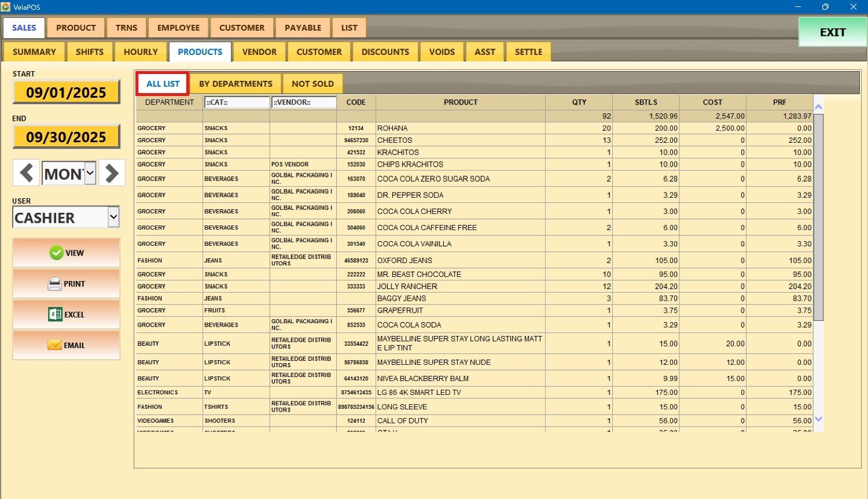Click the scroll down arrow on the product list

coord(818,419)
